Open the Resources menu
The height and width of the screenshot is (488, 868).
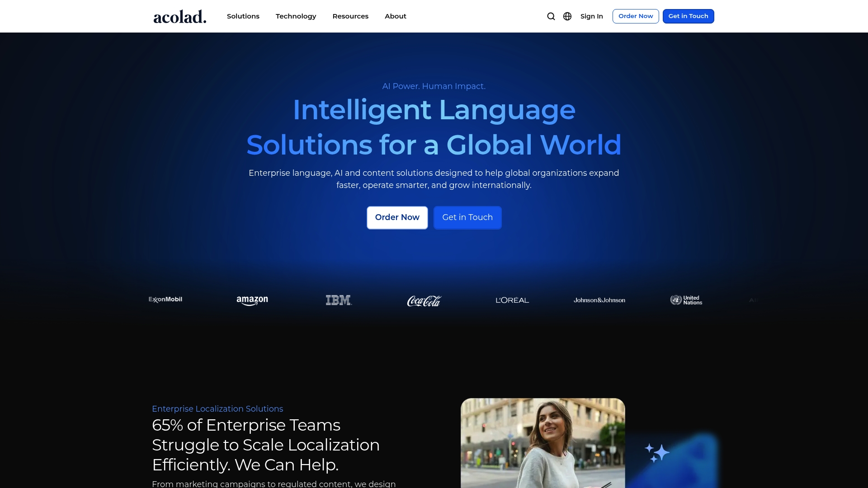pyautogui.click(x=350, y=16)
